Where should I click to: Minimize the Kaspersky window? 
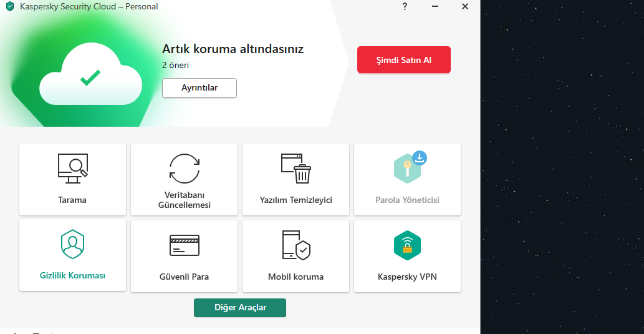point(435,7)
